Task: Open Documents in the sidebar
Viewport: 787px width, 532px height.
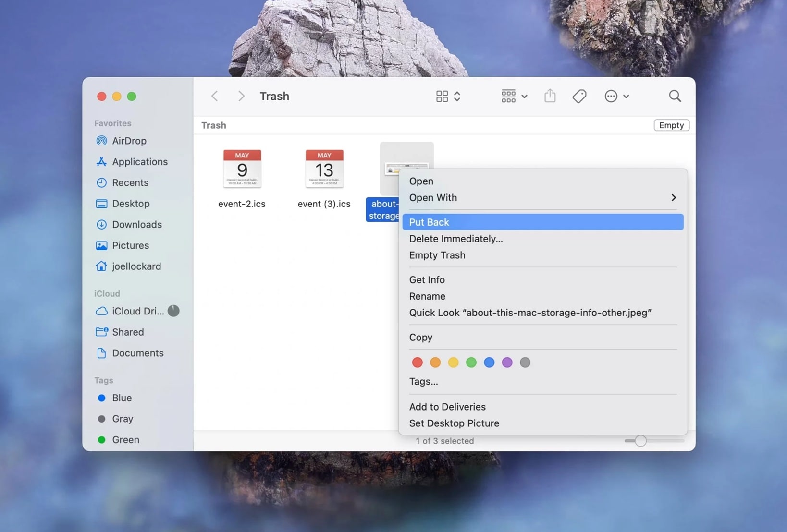Action: tap(129, 353)
